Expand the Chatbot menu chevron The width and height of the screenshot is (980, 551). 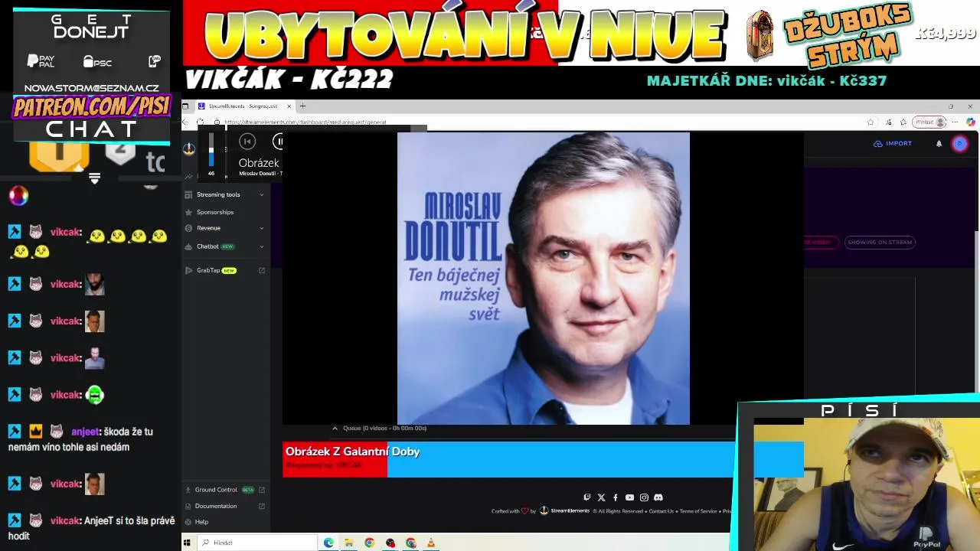[x=262, y=246]
